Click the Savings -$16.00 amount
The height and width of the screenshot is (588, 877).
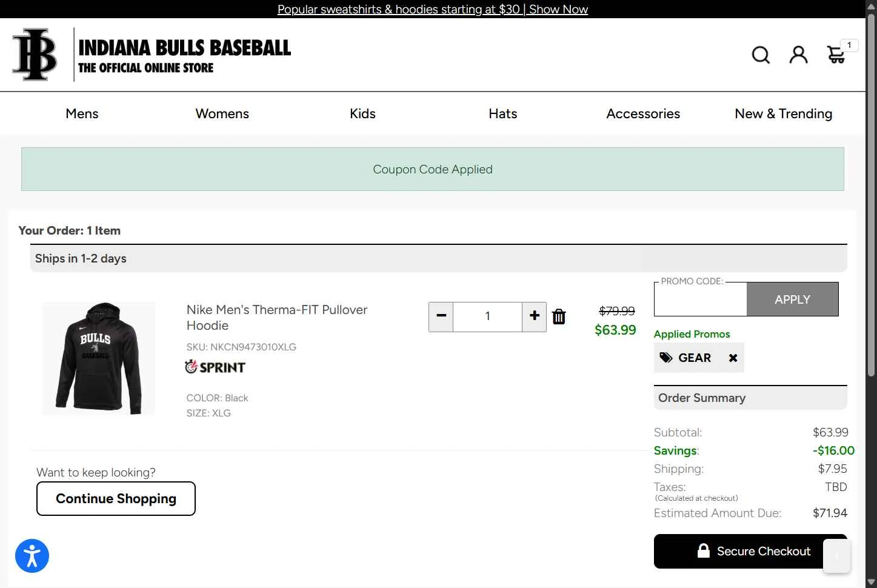tap(833, 450)
